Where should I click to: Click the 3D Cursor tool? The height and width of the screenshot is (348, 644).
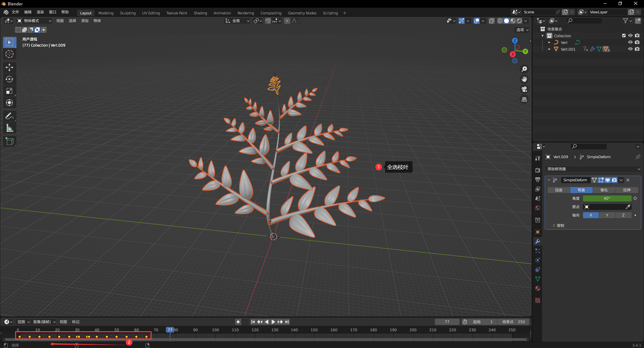tap(9, 54)
